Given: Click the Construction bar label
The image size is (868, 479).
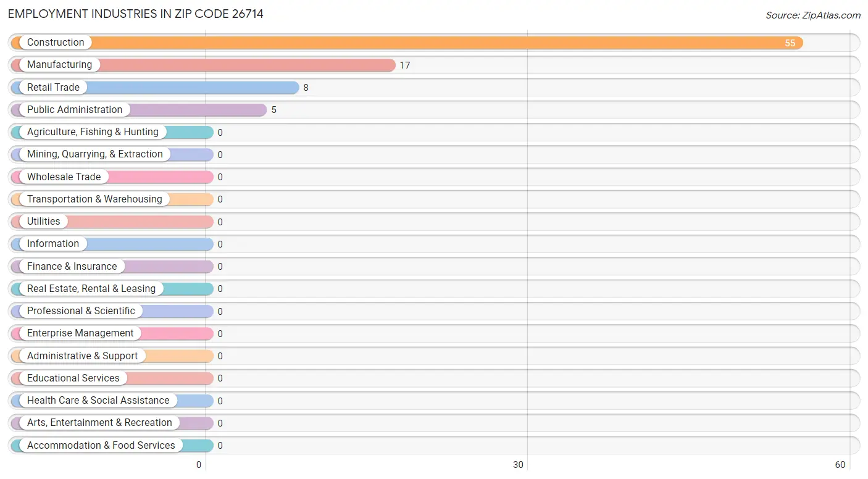Looking at the screenshot, I should (56, 43).
